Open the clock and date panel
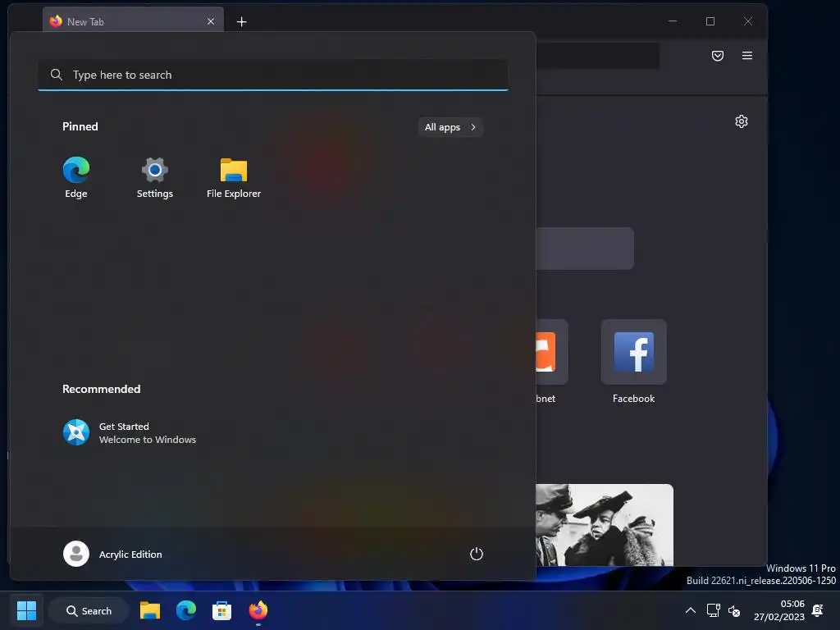 click(779, 610)
